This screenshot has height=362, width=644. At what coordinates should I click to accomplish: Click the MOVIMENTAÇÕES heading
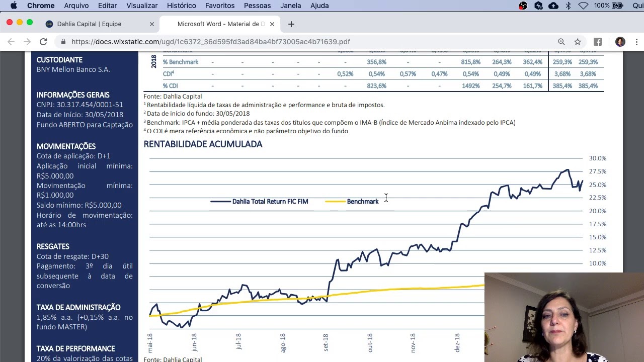point(66,146)
